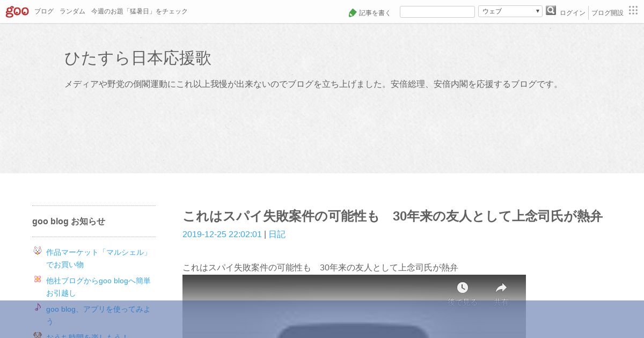Click the blog description text about 安倍内閣
Viewport: 644px width, 338px height.
[x=312, y=84]
